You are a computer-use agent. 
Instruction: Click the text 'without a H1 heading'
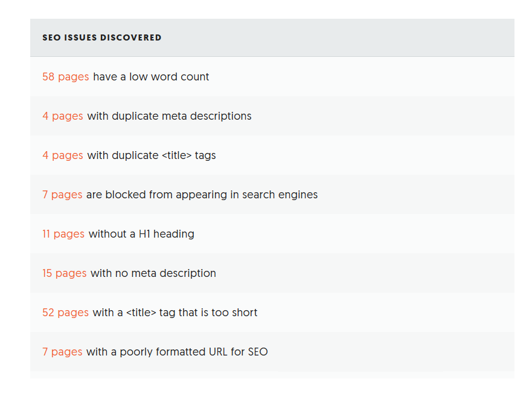[142, 234]
